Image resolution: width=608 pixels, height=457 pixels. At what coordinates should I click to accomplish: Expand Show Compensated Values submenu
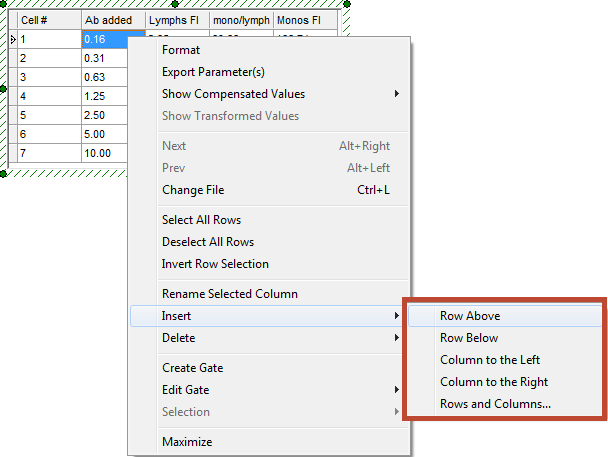click(233, 94)
